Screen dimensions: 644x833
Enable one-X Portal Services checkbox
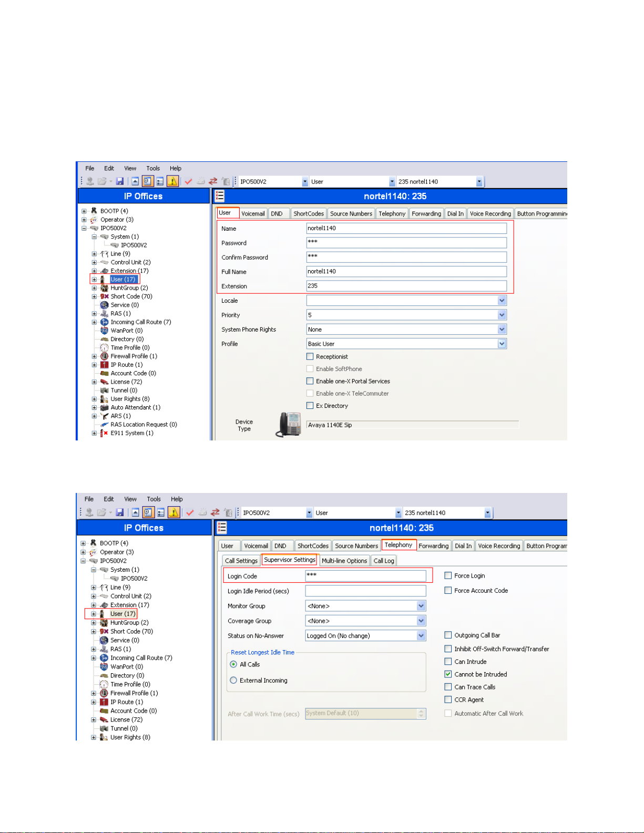[310, 381]
